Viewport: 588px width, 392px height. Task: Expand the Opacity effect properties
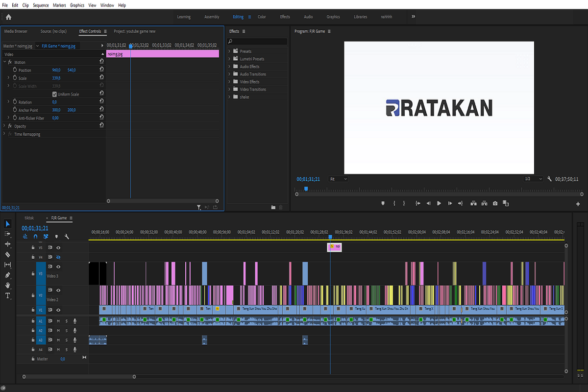coord(4,126)
